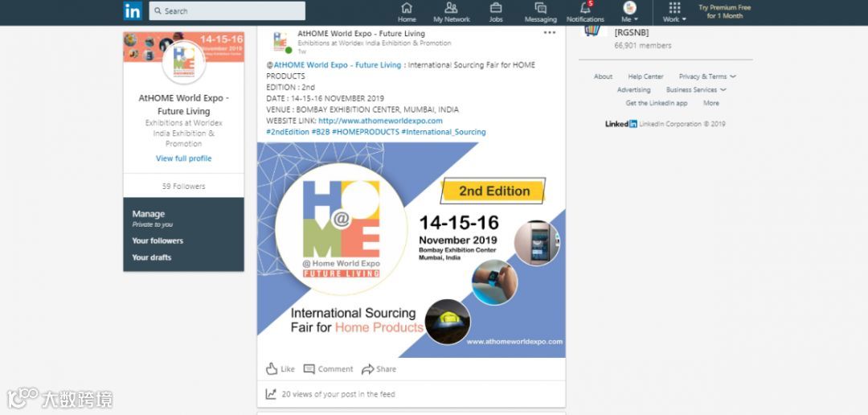Click the '1w' post timestamp

coord(301,51)
